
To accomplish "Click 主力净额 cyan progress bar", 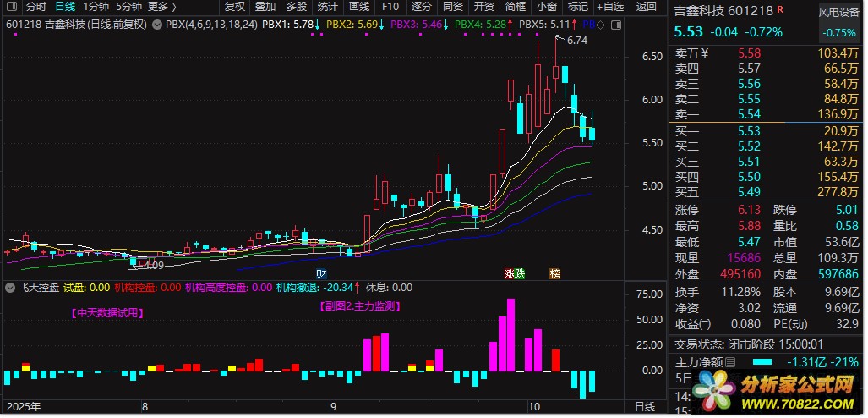I will pos(762,362).
